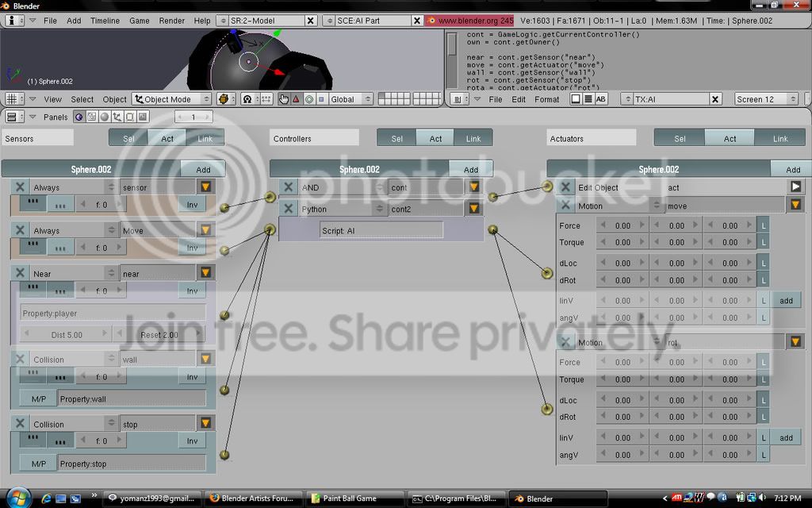Open the Logic context panel icon
Screen dimensions: 812x508
click(79, 117)
